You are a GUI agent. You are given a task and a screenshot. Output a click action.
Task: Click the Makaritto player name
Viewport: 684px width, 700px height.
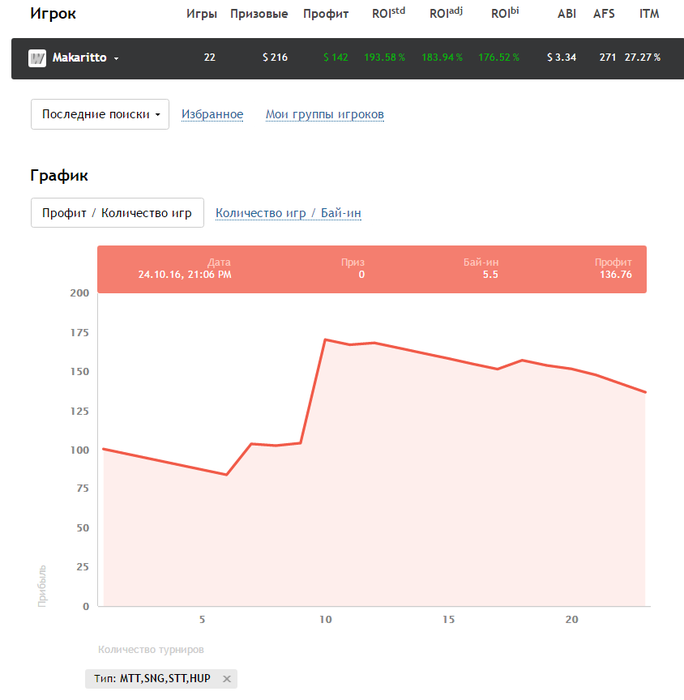click(79, 58)
